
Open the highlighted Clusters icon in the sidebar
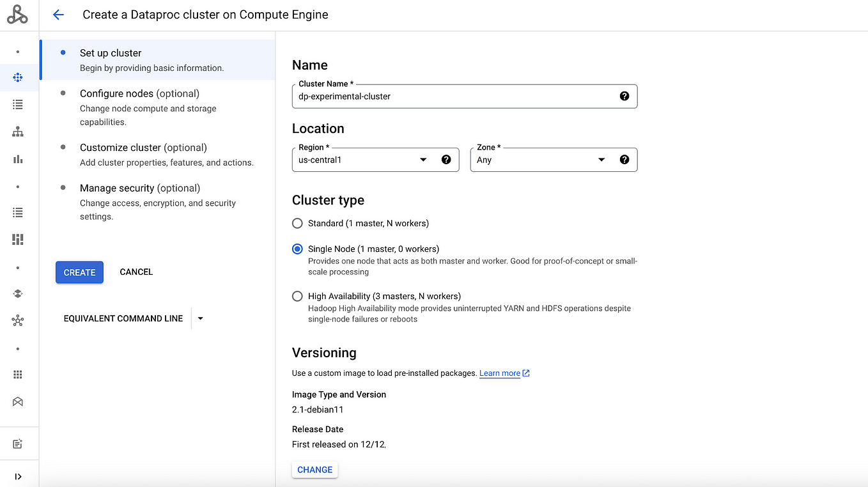(x=18, y=78)
